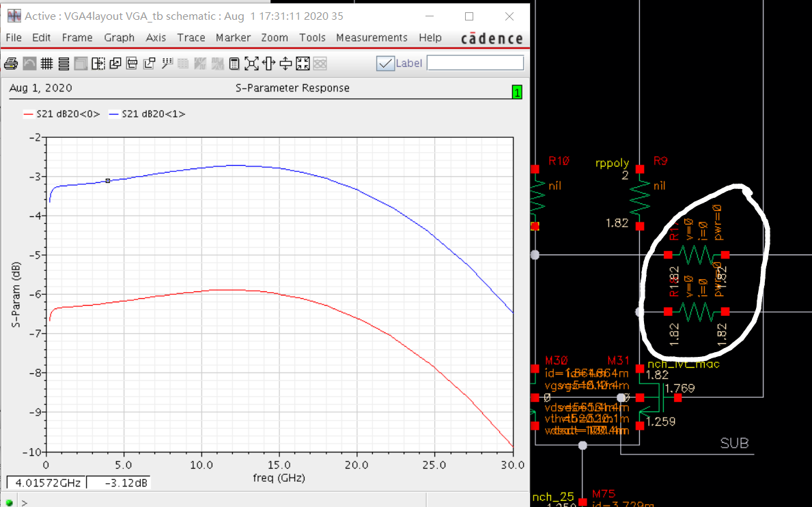Select the blue S21 dB20<1> legend entry
The image size is (812, 507).
click(147, 114)
